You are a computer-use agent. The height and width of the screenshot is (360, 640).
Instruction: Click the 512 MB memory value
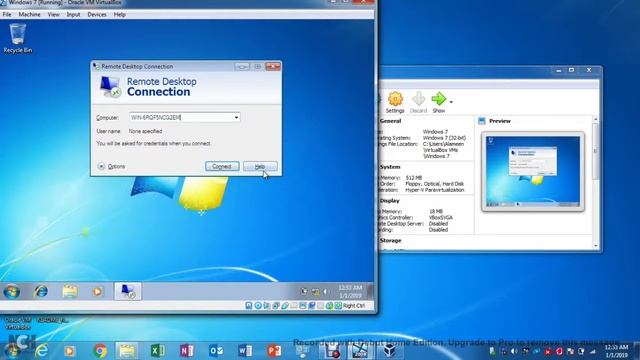pos(414,178)
